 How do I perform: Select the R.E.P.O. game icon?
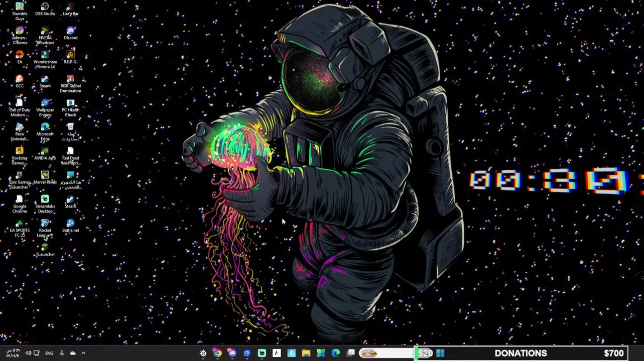[70, 58]
